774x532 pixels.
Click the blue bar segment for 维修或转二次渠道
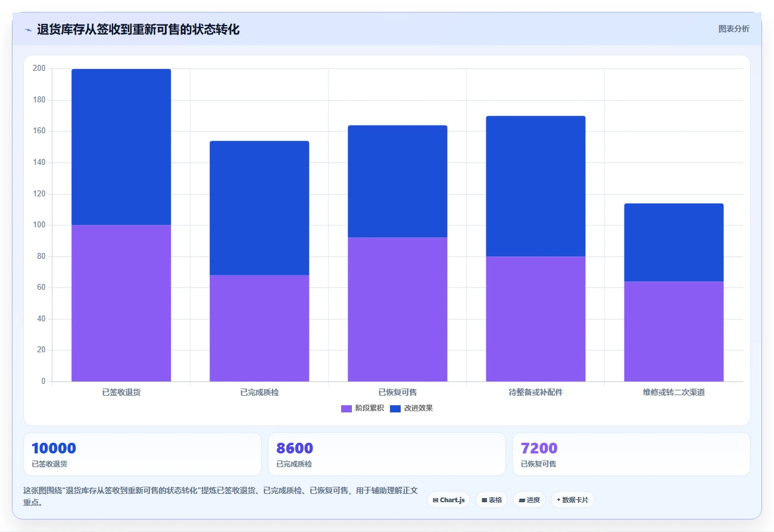click(x=674, y=242)
